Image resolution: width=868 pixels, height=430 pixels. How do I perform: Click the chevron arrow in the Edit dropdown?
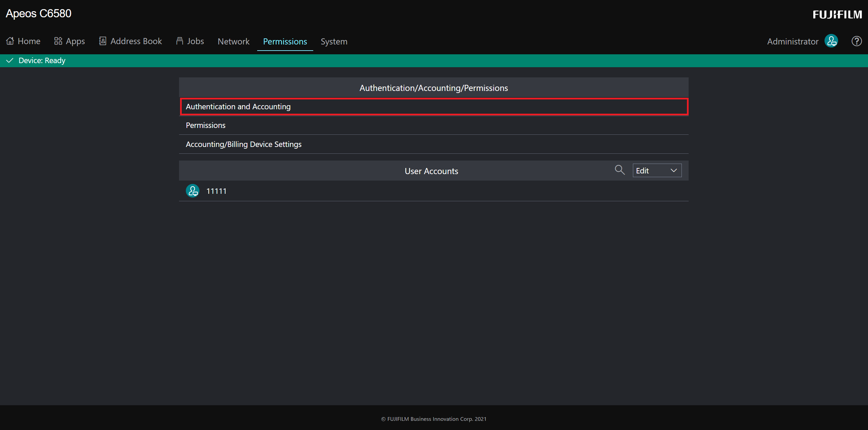(x=674, y=171)
